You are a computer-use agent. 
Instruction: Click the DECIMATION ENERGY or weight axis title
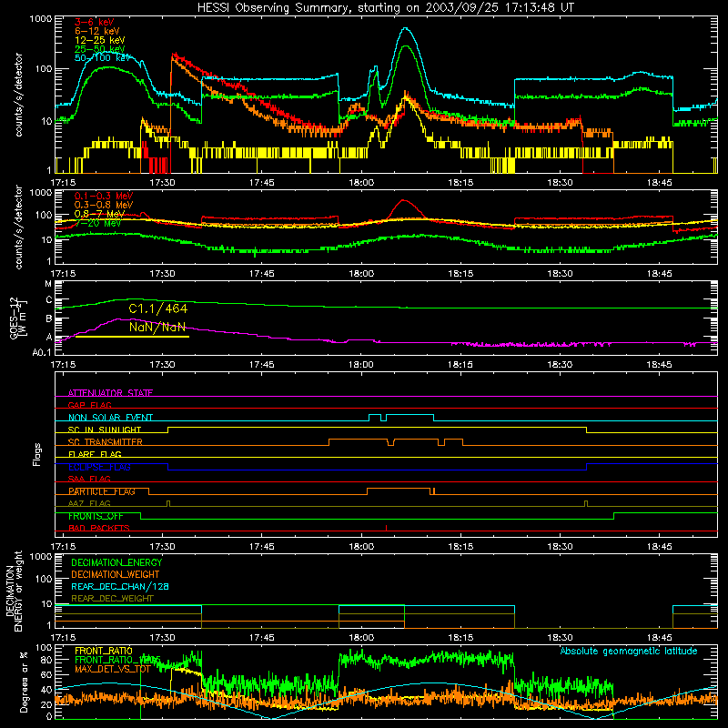pos(14,591)
